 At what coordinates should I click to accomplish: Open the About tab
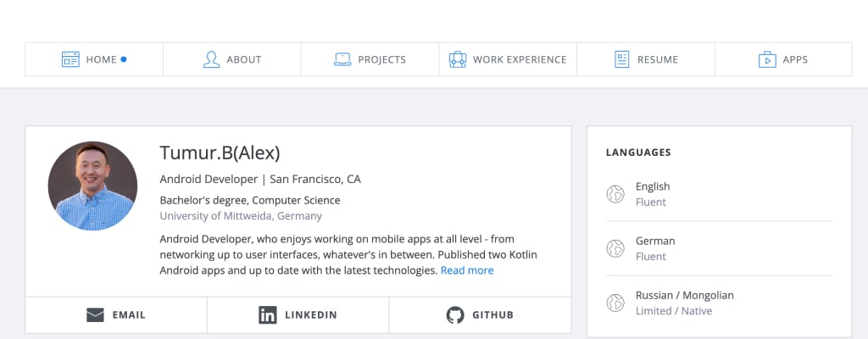[x=243, y=59]
